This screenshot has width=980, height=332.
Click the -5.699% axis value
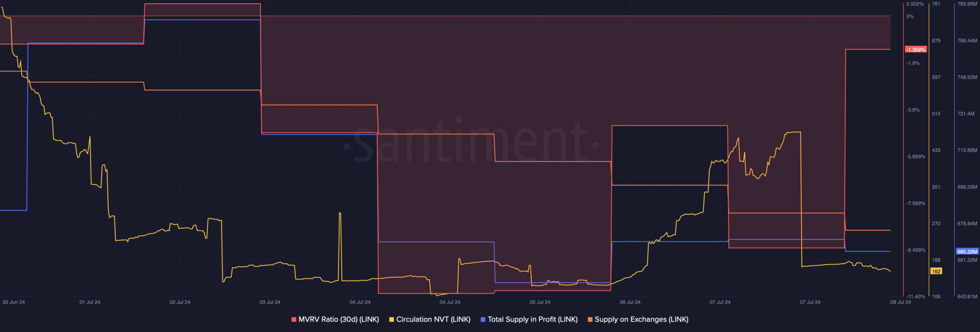click(x=916, y=157)
